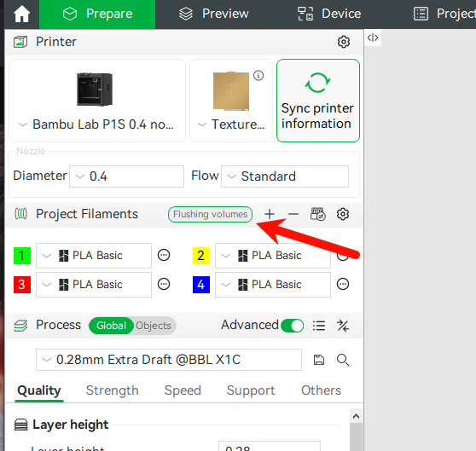Open Project Filaments settings gear
The image size is (476, 451).
point(343,214)
